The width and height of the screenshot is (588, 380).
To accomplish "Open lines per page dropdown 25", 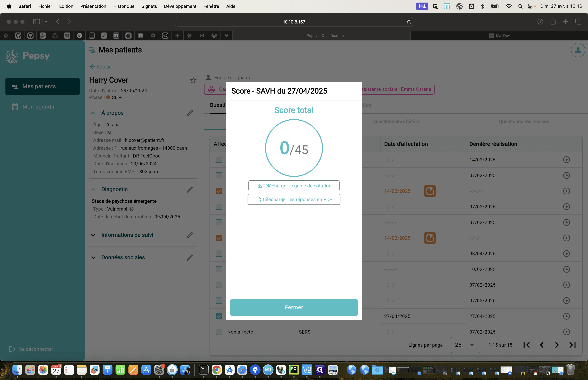I will pyautogui.click(x=465, y=345).
